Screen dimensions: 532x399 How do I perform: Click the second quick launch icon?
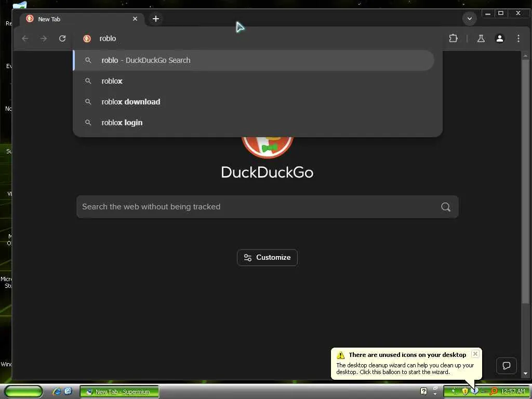point(68,391)
